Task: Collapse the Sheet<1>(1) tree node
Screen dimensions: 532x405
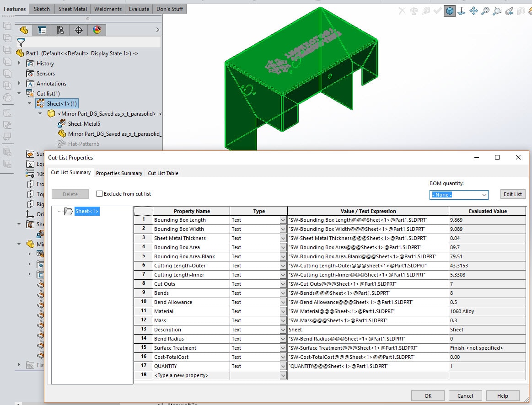Action: 30,103
